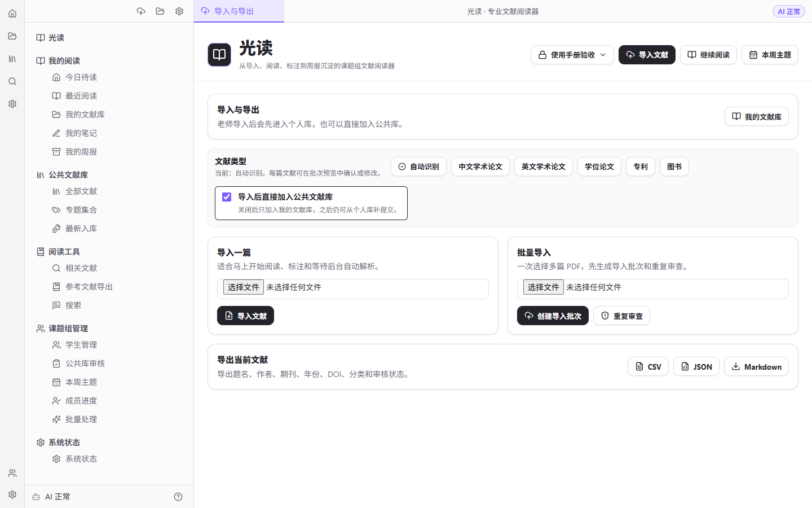Image resolution: width=812 pixels, height=508 pixels.
Task: Click the gear icon atop sidebar
Action: point(179,11)
